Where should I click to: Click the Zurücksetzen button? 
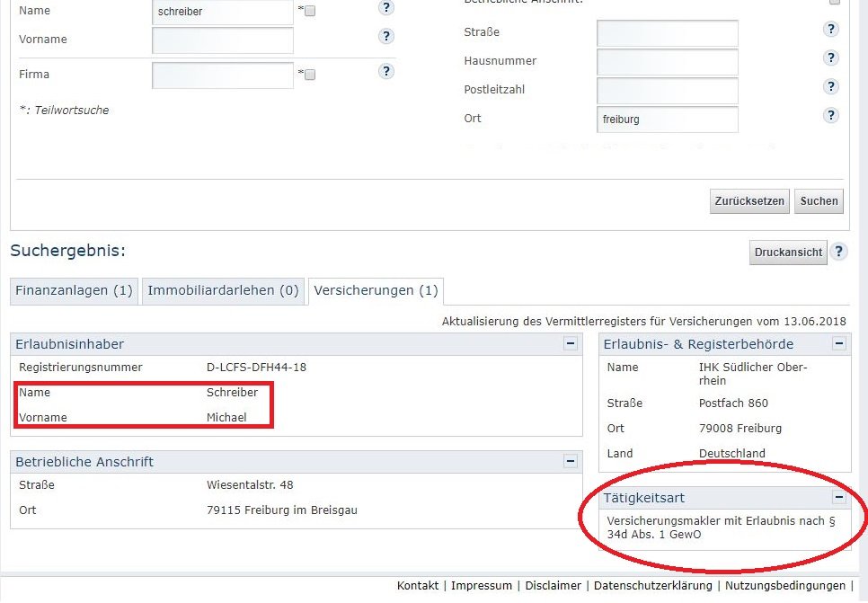(749, 201)
